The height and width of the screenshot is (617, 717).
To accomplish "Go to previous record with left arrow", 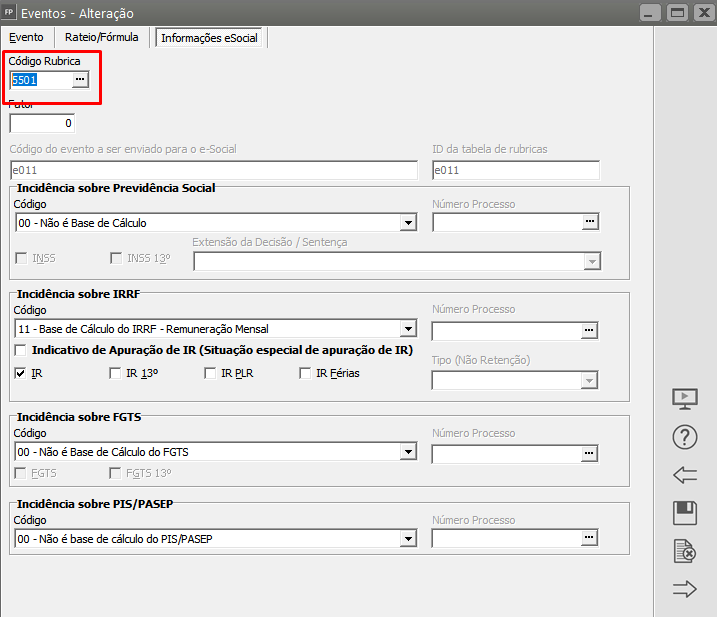I will (x=685, y=475).
